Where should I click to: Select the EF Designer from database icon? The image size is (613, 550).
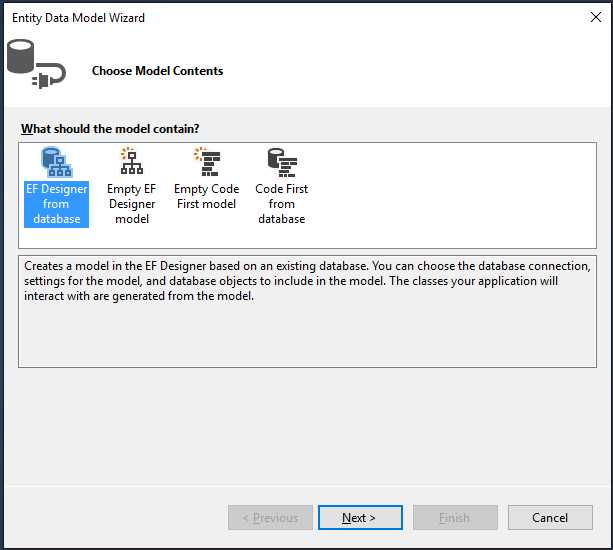[x=57, y=162]
